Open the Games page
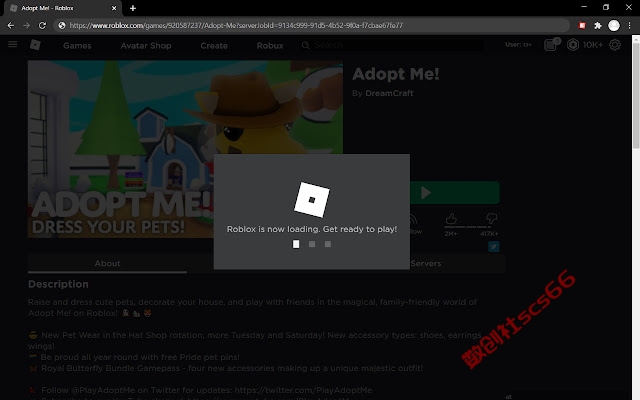Viewport: 640px width, 400px height. pyautogui.click(x=77, y=46)
